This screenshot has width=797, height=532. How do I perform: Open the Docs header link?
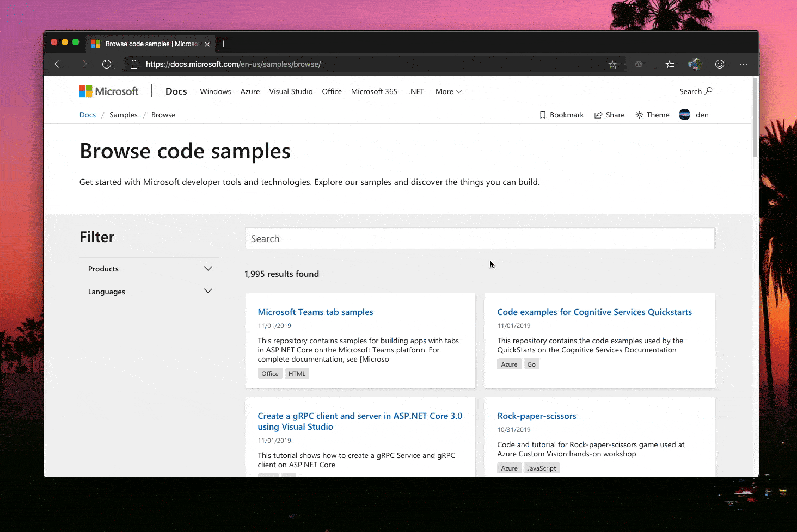[176, 91]
